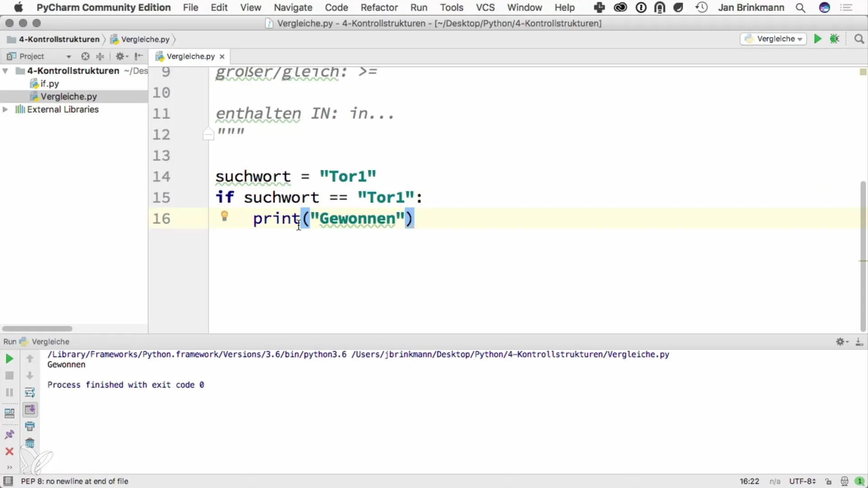Expand more Run panel actions chevron
The height and width of the screenshot is (488, 868).
click(x=9, y=467)
